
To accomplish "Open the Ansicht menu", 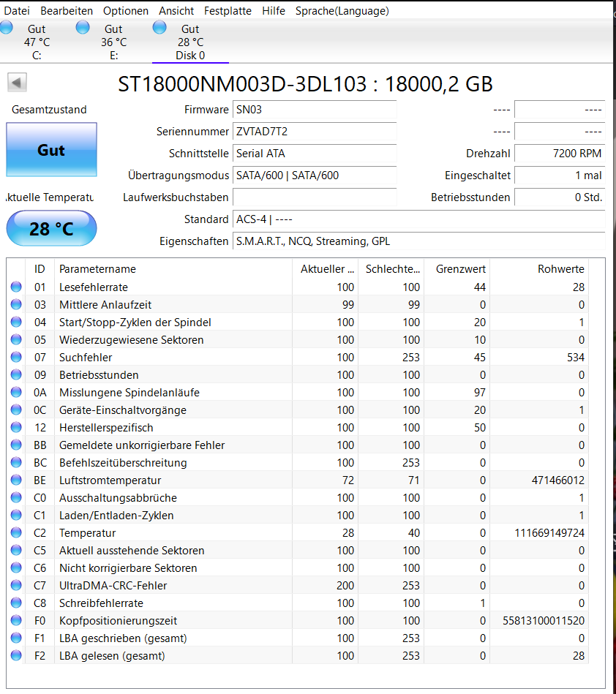I will pos(176,11).
